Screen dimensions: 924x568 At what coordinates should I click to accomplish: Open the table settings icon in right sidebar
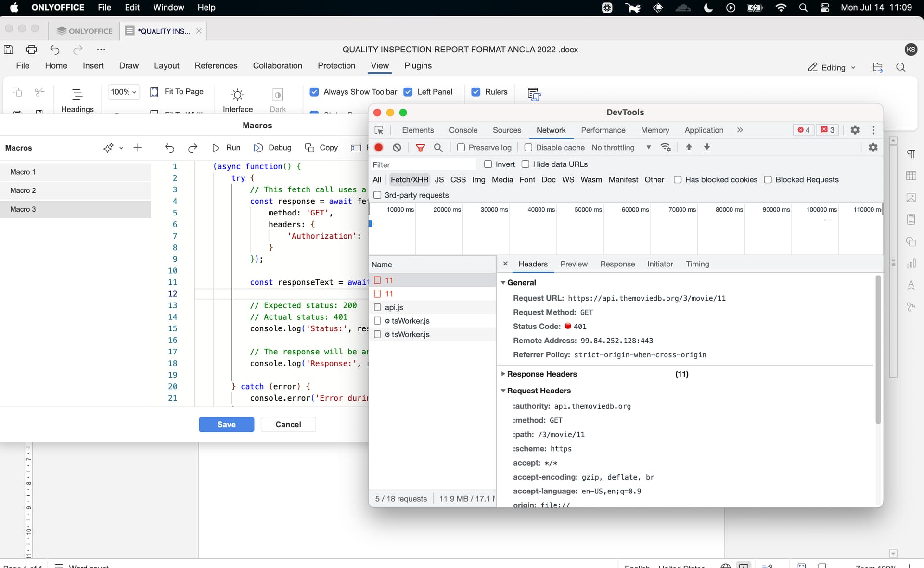(911, 176)
